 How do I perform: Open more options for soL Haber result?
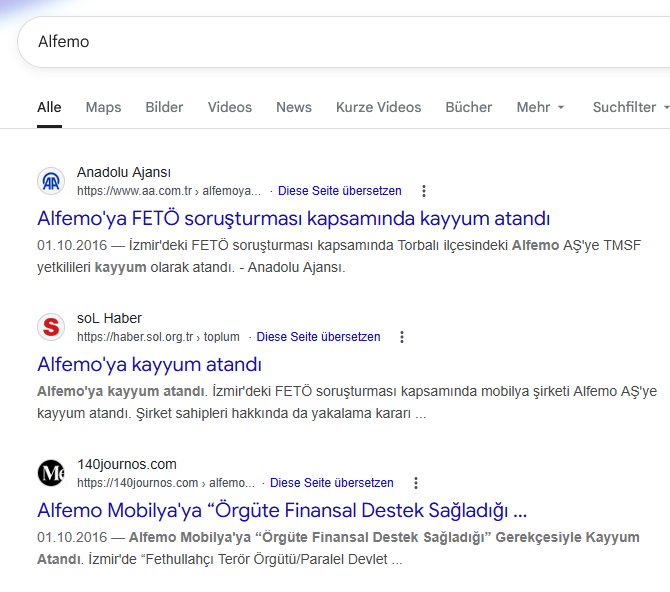(402, 337)
